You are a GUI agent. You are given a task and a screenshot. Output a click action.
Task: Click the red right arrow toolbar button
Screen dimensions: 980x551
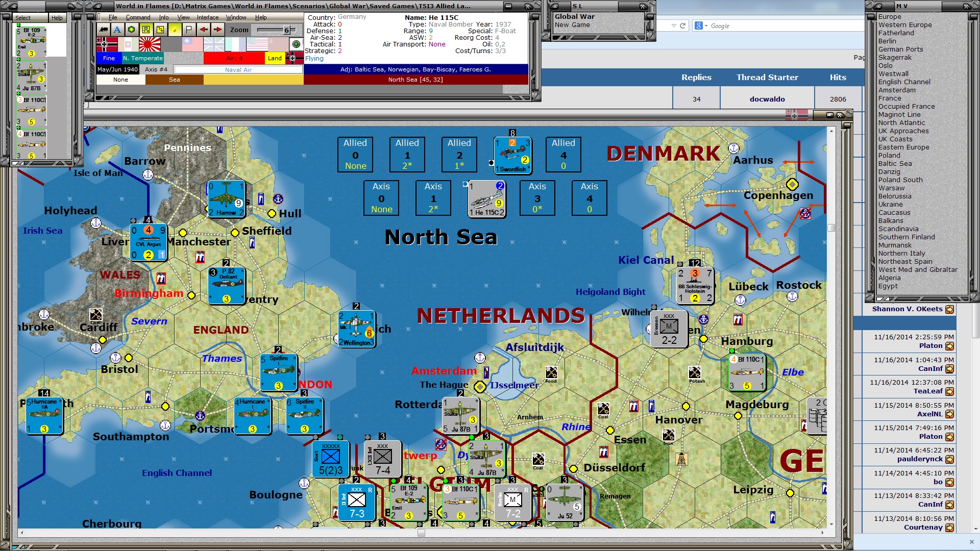(217, 30)
